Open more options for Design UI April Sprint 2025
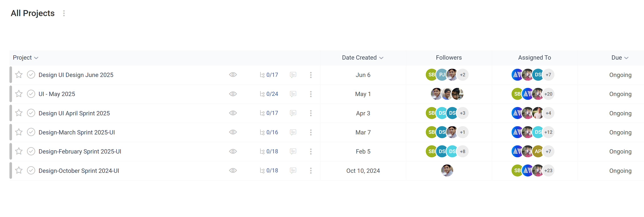This screenshot has height=217, width=644. coord(311,113)
